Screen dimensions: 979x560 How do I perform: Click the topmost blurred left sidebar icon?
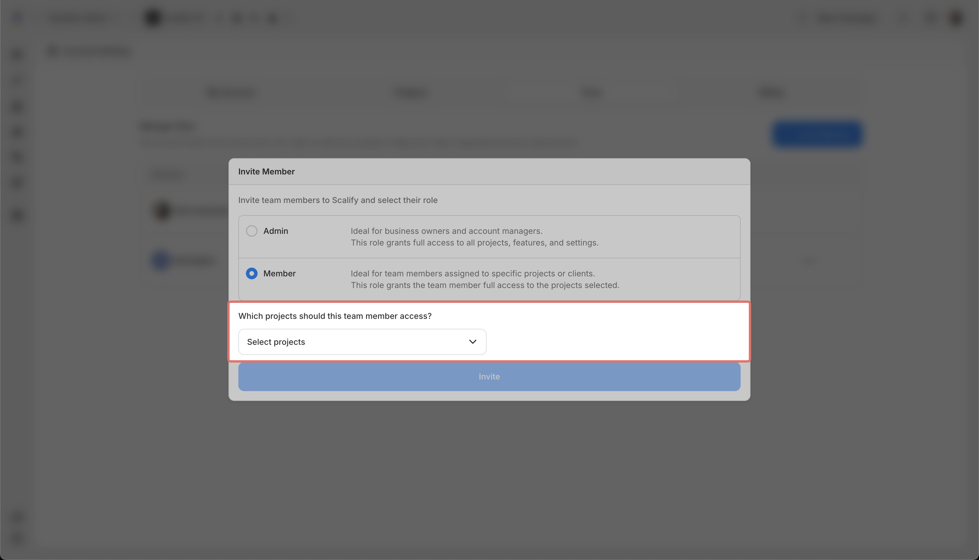point(17,55)
